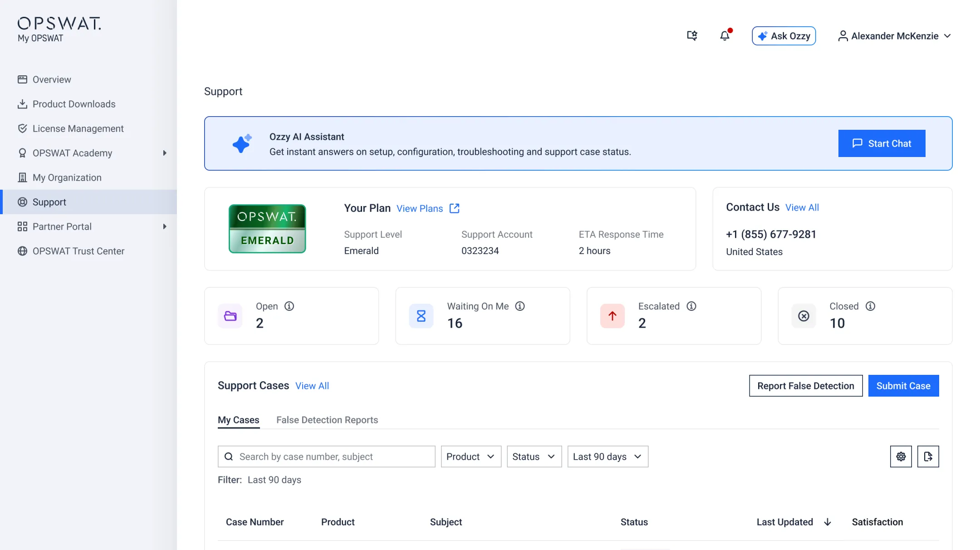
Task: Click Submit Case button
Action: [x=903, y=386]
